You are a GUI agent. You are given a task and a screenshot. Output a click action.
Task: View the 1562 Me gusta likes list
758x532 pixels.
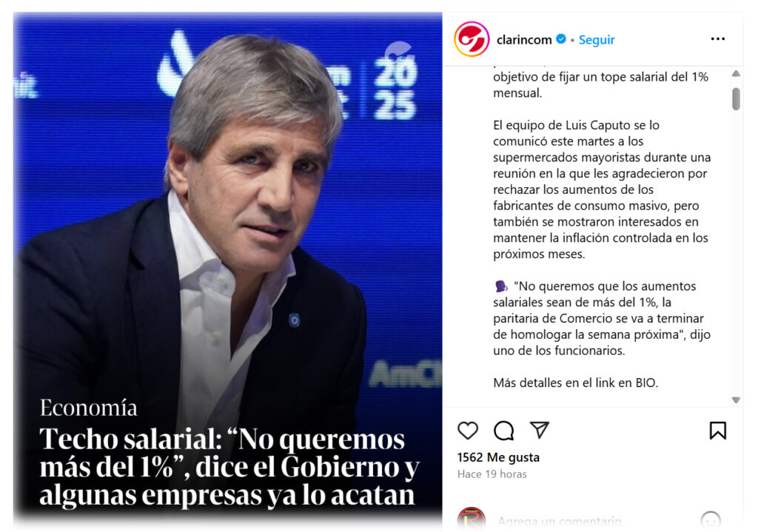[498, 457]
